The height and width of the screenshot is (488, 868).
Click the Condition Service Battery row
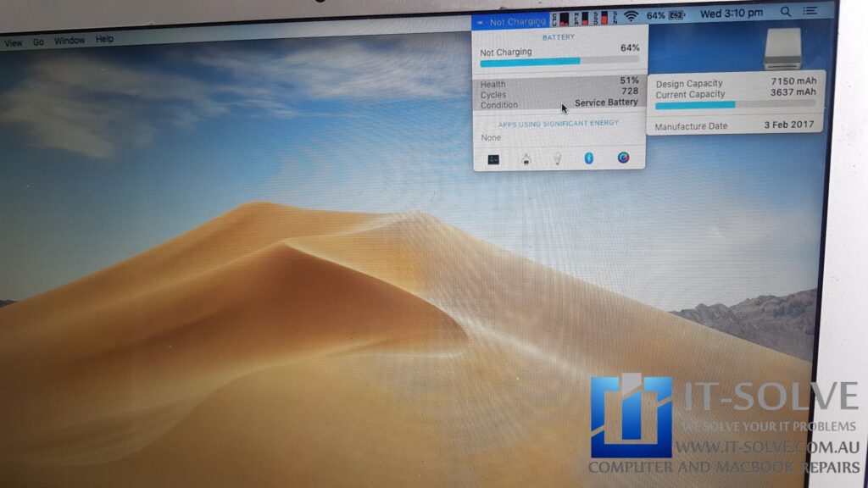coord(559,103)
